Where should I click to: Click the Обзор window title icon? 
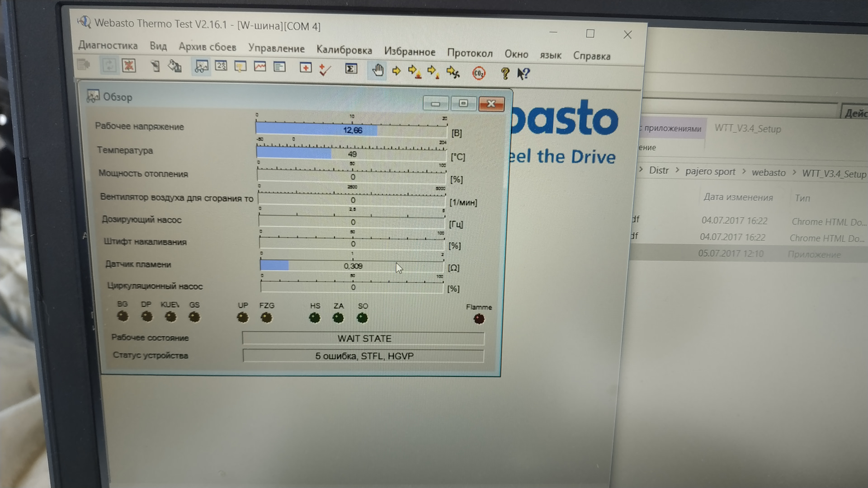(93, 95)
